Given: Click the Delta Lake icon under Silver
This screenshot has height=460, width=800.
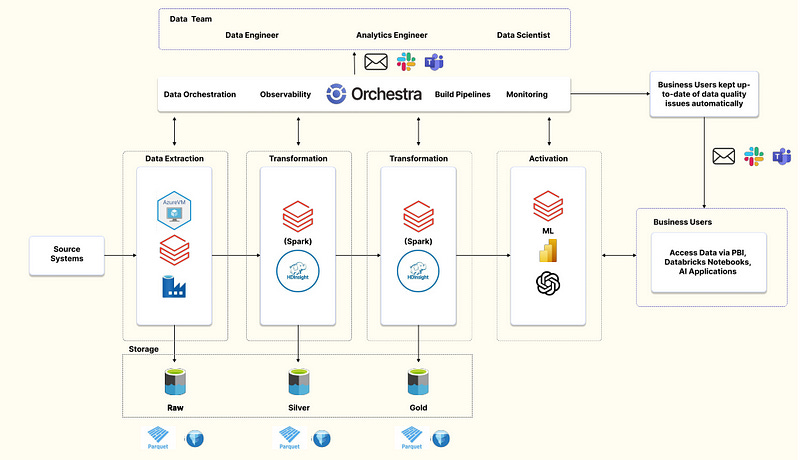Looking at the screenshot, I should (321, 439).
